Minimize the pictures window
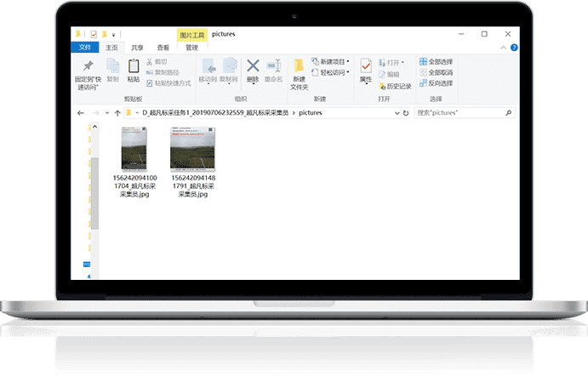588x376 pixels. 461,34
